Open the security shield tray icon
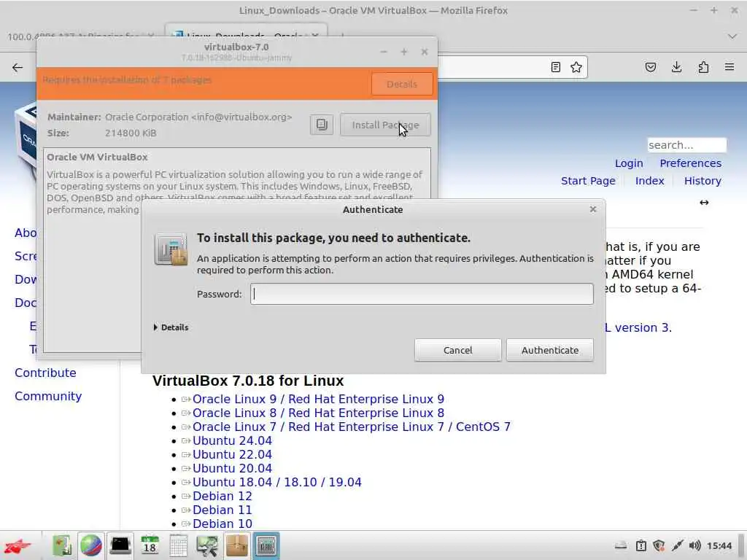The width and height of the screenshot is (747, 560). 659,545
